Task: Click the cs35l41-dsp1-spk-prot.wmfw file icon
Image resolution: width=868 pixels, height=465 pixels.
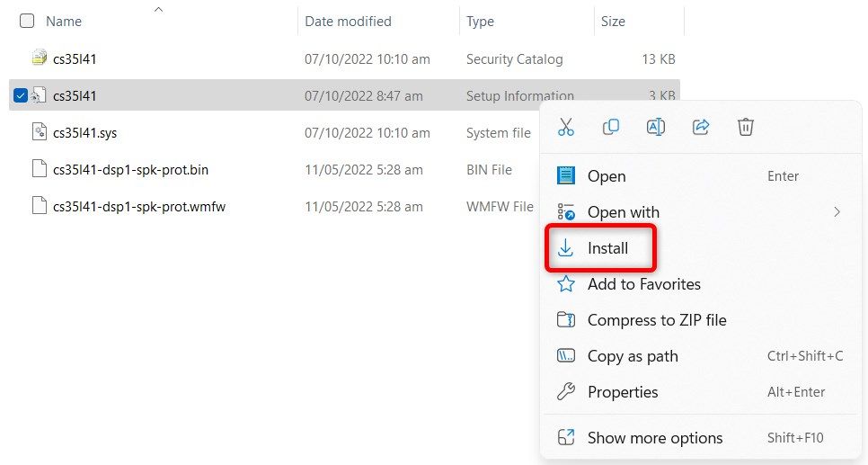Action: [x=40, y=206]
